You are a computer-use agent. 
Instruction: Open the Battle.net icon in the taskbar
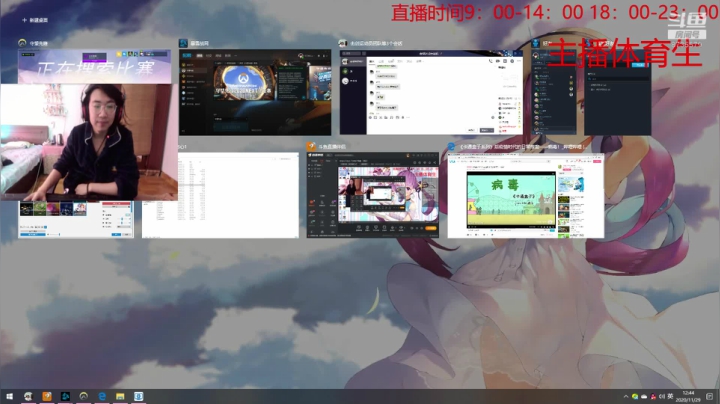click(65, 396)
